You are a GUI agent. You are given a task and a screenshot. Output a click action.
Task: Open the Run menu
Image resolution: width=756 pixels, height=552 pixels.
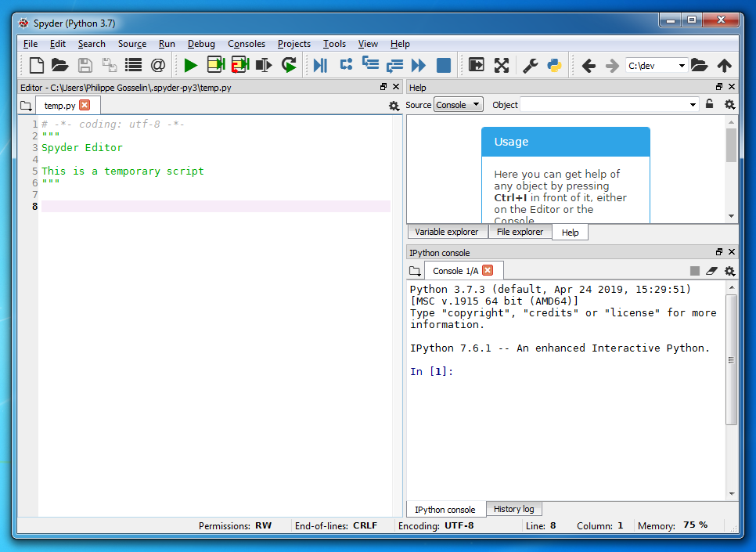167,44
